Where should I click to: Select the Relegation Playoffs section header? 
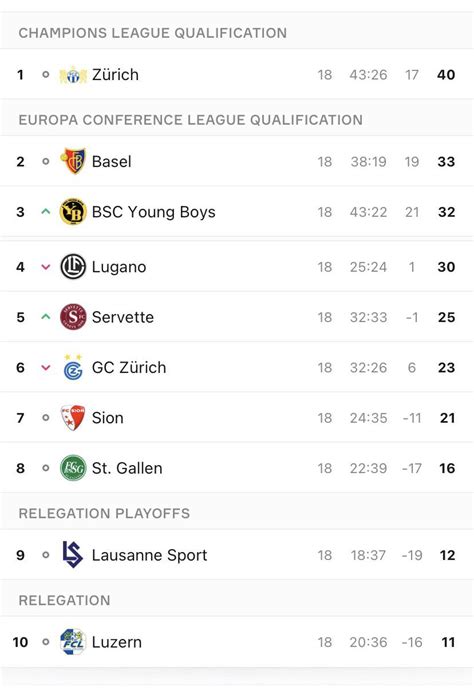pyautogui.click(x=104, y=513)
